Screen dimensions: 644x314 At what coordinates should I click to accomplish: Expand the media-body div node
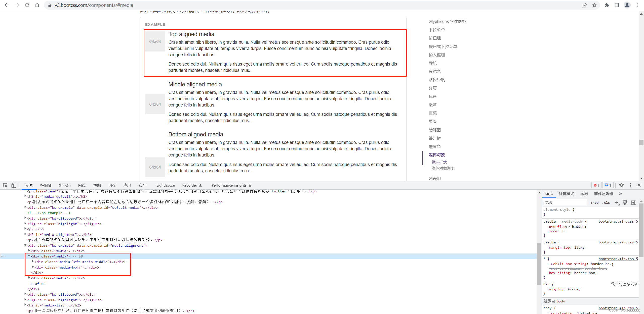point(33,267)
